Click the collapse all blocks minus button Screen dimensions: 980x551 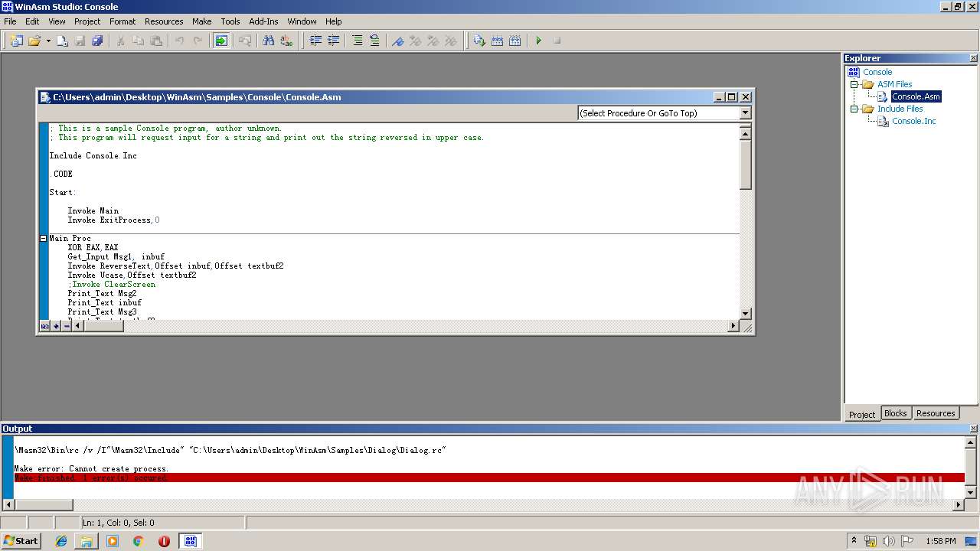(x=67, y=326)
